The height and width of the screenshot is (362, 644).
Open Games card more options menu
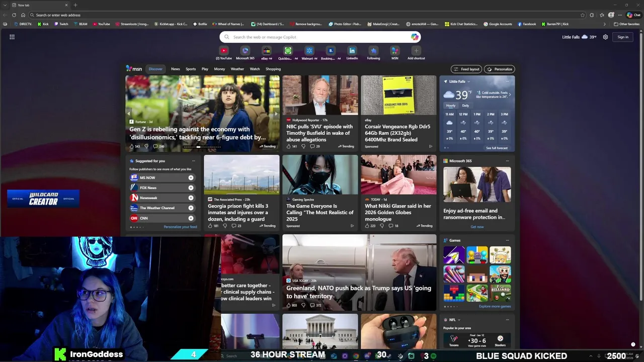[507, 240]
